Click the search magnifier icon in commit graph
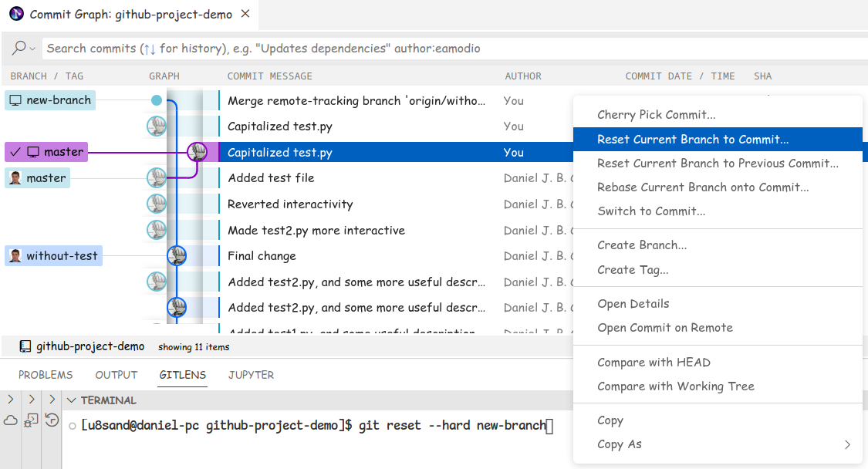Image resolution: width=868 pixels, height=469 pixels. click(19, 48)
